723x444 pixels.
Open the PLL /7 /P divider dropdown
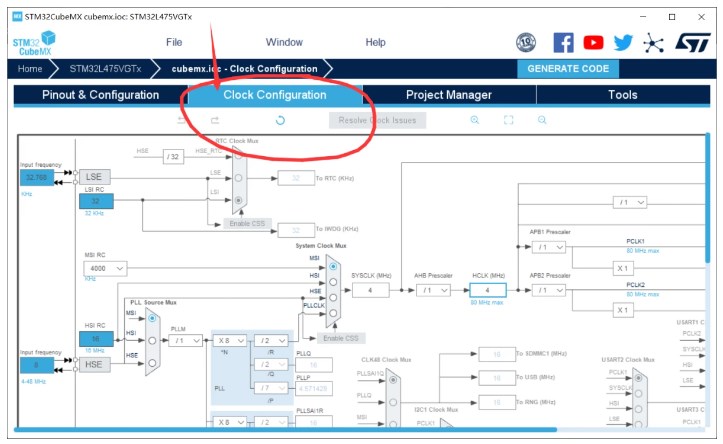[x=271, y=388]
